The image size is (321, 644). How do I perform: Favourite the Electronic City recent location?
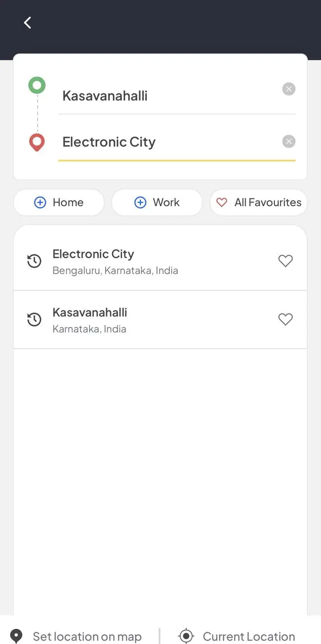[285, 261]
